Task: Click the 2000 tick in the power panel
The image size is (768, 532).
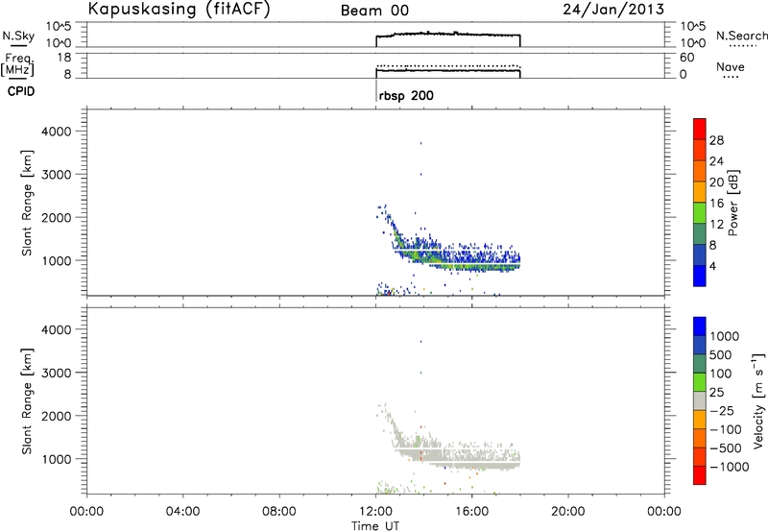Action: pyautogui.click(x=57, y=217)
